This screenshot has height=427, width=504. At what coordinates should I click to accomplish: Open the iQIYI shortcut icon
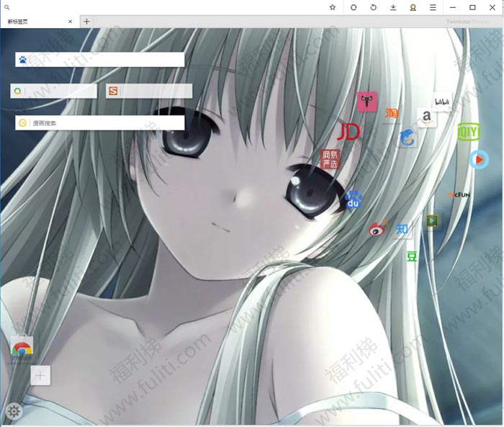tap(469, 132)
